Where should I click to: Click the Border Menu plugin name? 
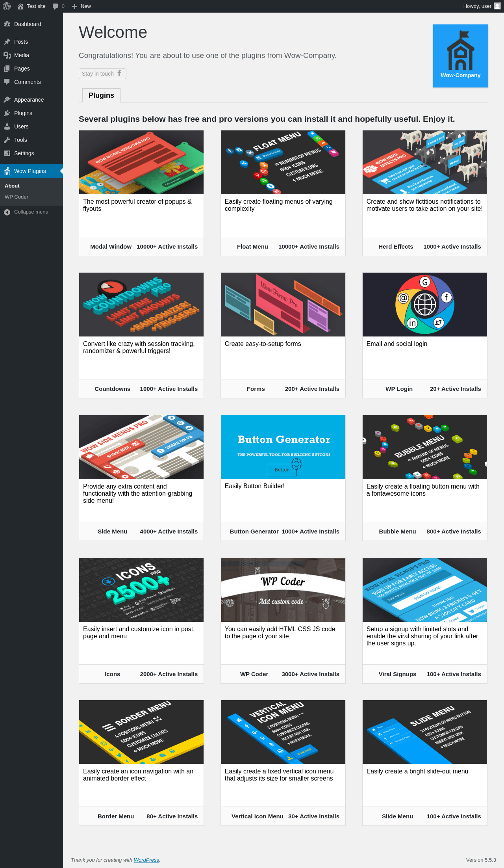tap(116, 816)
